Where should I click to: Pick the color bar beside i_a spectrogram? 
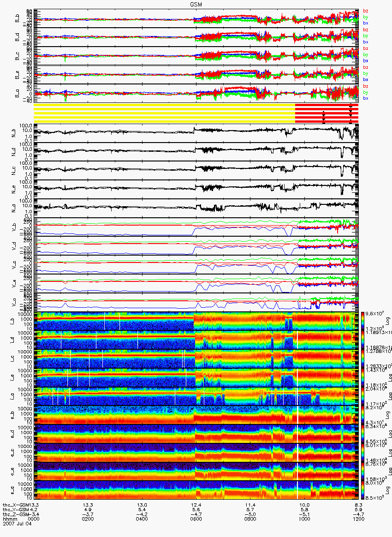363,397
